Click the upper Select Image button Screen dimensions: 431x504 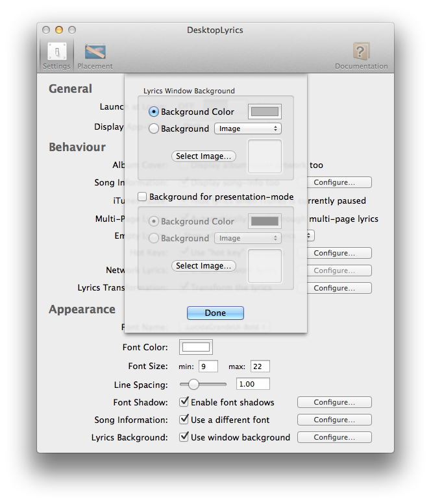(204, 156)
